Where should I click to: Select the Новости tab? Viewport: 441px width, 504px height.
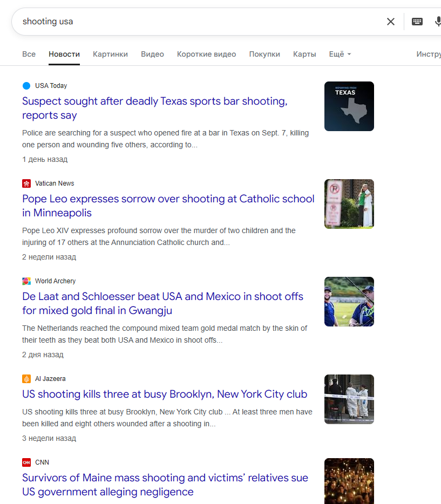click(x=64, y=54)
